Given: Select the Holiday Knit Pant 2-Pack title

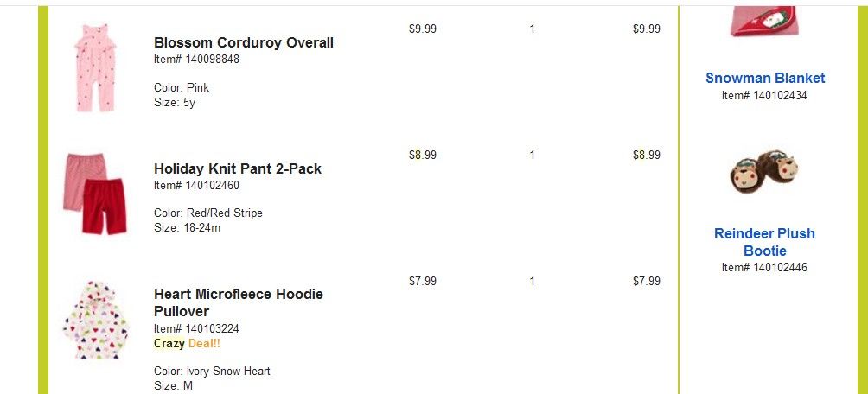Looking at the screenshot, I should (238, 168).
